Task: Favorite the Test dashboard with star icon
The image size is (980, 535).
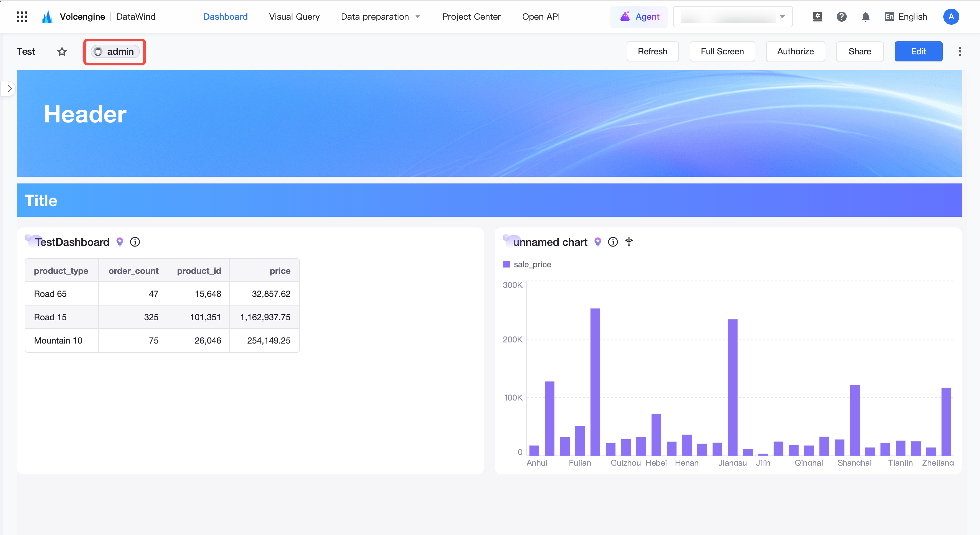Action: coord(62,51)
